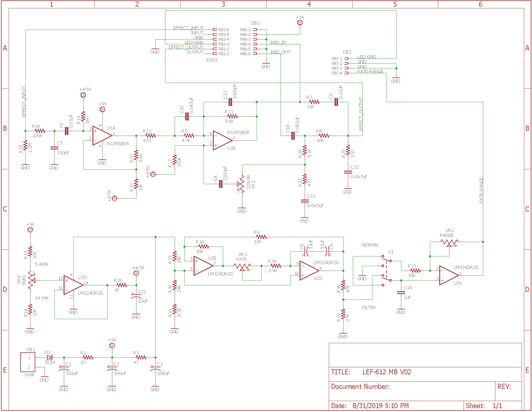Select the Document Number field label

point(360,386)
